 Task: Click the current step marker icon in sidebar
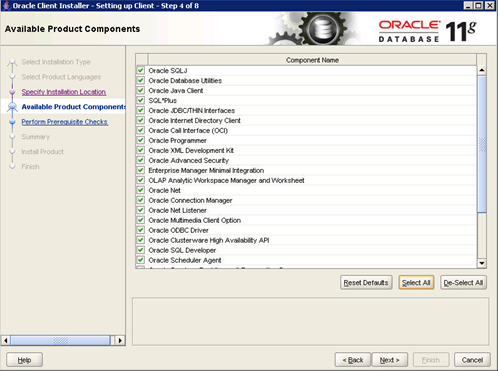pyautogui.click(x=12, y=107)
